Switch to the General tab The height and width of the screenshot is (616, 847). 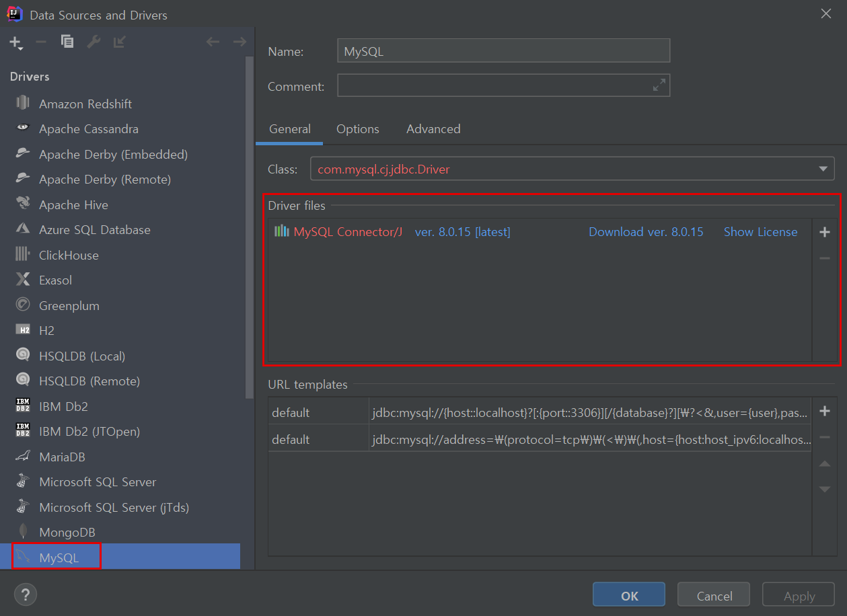click(x=290, y=129)
